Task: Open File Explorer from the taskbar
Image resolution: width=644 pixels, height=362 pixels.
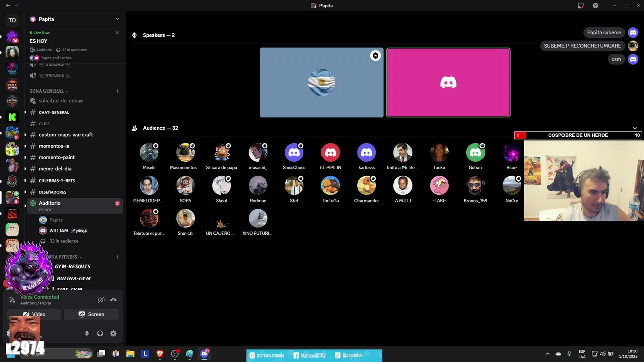Action: 130,354
